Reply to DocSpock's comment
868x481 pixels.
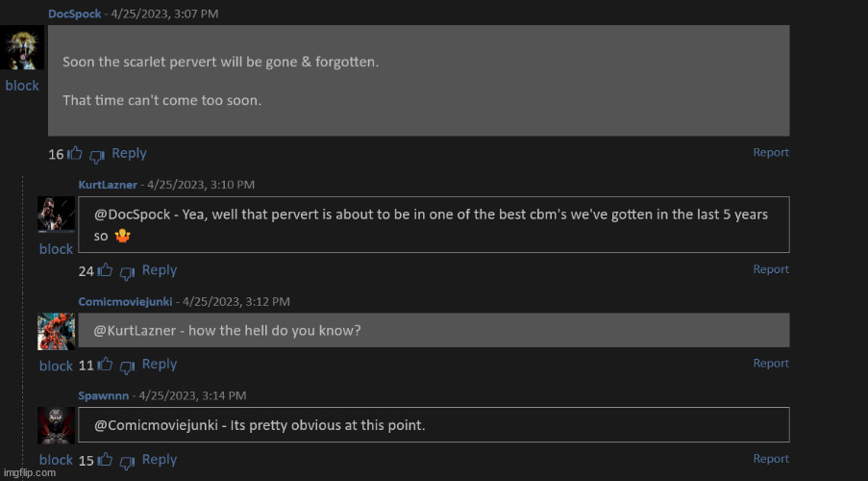click(x=129, y=153)
